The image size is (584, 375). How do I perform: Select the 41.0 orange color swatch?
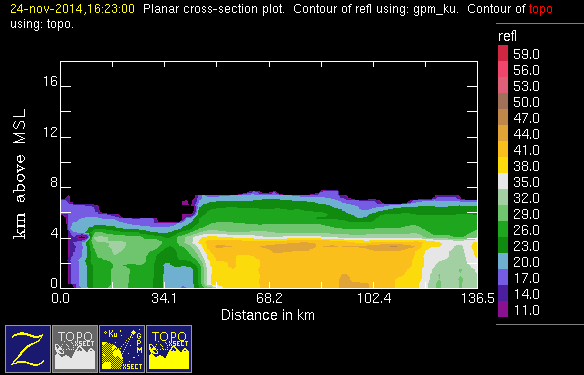[503, 149]
